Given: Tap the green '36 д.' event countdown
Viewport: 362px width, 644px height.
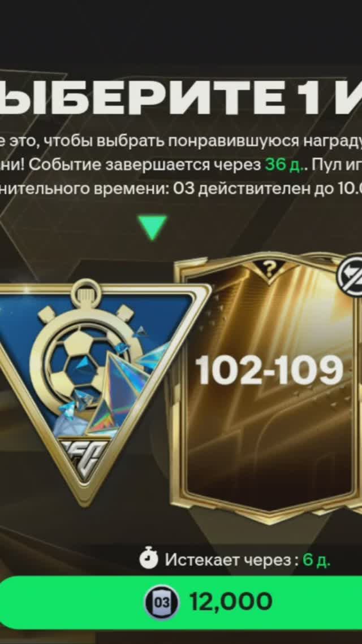Looking at the screenshot, I should coord(283,165).
